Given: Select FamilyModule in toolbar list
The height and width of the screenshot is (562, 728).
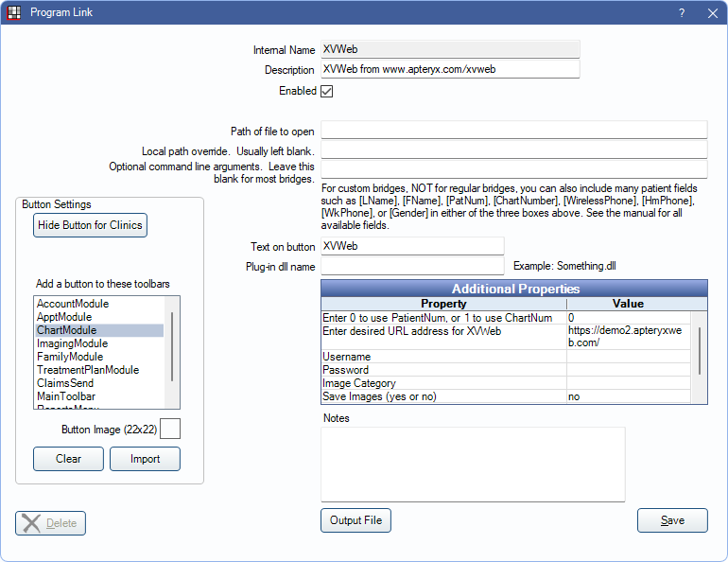Looking at the screenshot, I should [x=99, y=357].
